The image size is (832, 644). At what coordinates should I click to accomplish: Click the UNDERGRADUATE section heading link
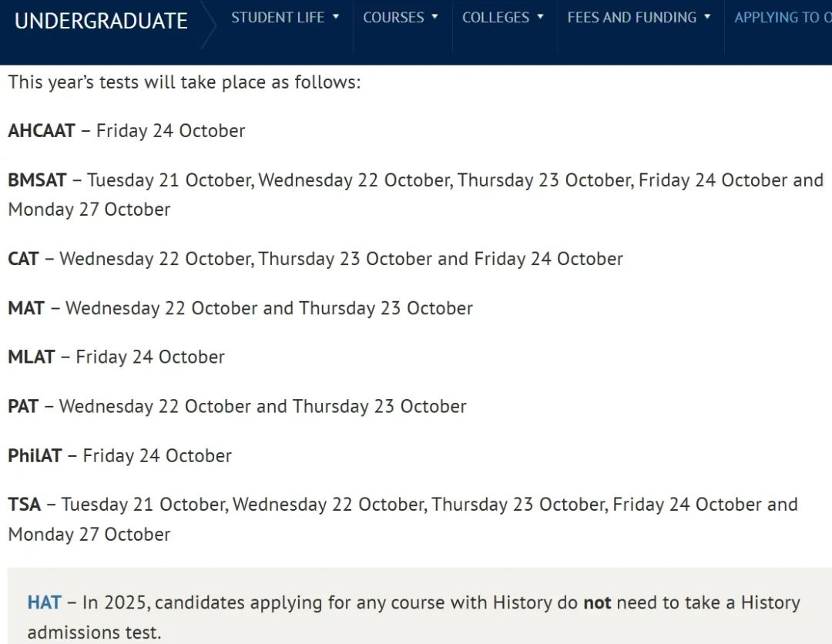[101, 21]
